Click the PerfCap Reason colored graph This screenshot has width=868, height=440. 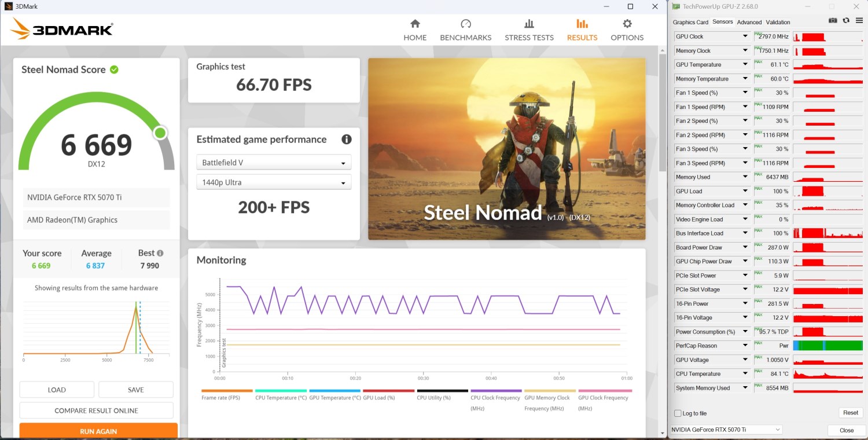829,346
